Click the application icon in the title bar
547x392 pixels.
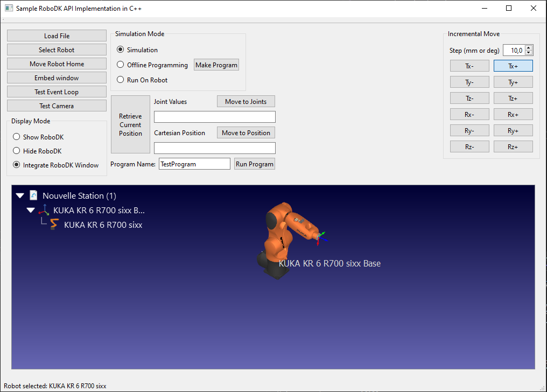click(x=9, y=9)
